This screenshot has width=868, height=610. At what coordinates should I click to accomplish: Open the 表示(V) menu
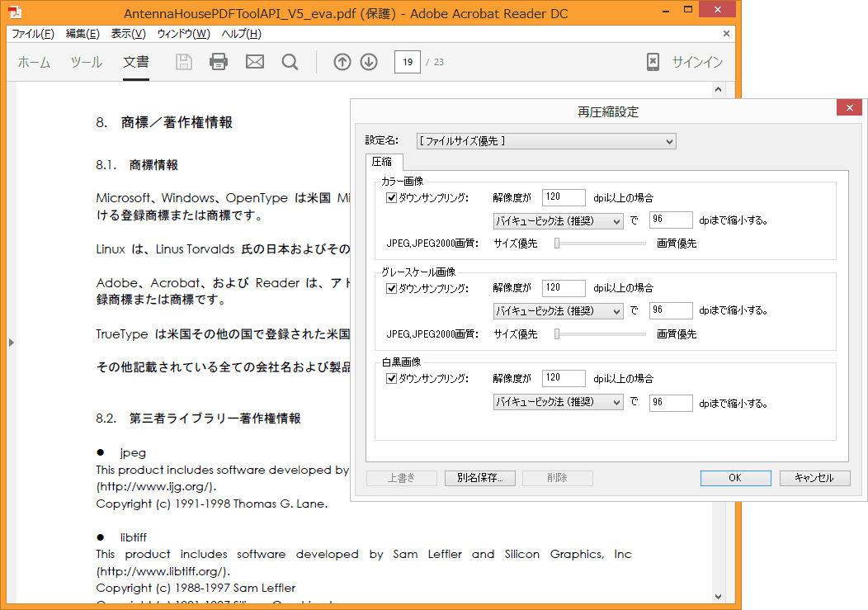[129, 34]
